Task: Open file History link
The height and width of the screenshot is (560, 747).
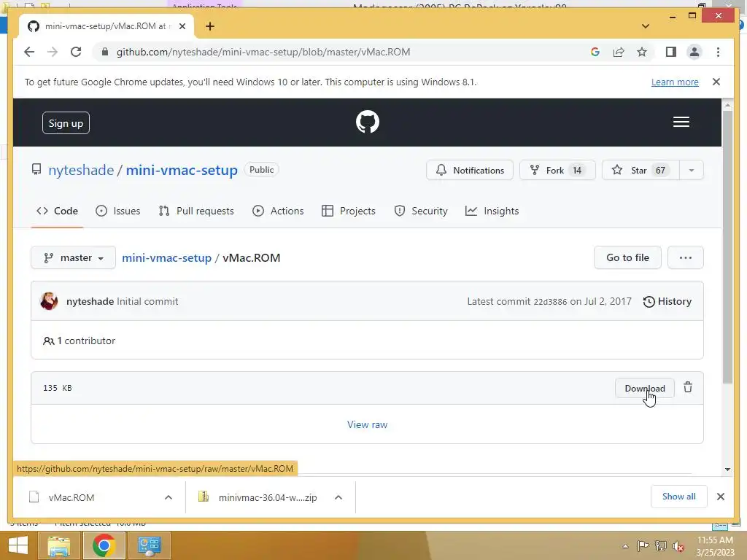Action: tap(667, 301)
